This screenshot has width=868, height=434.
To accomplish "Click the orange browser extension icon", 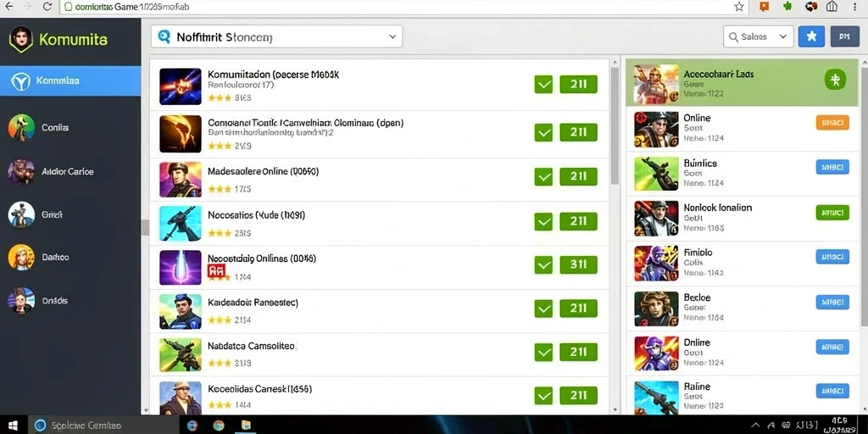I will [764, 7].
